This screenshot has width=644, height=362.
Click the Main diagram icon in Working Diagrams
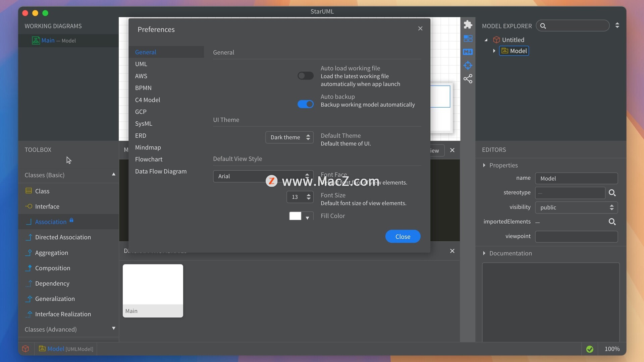[x=36, y=41]
